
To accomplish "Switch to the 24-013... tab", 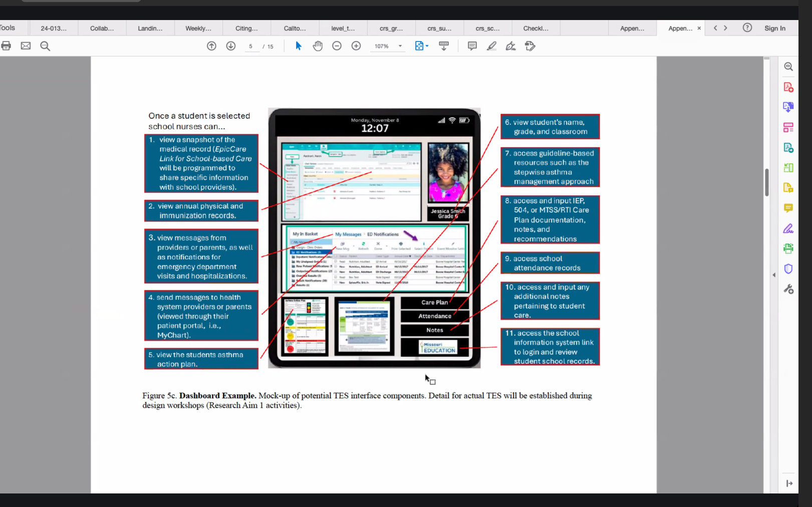I will pos(54,28).
